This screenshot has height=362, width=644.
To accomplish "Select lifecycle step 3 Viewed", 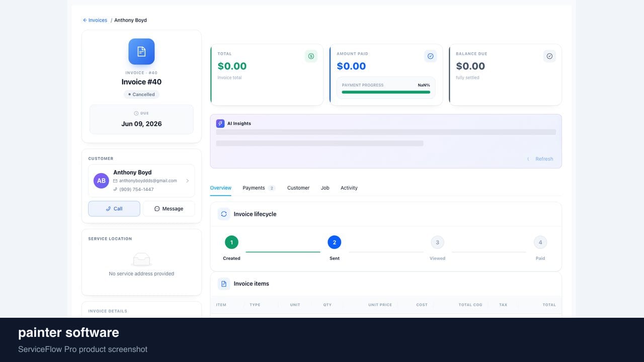I will click(x=437, y=242).
